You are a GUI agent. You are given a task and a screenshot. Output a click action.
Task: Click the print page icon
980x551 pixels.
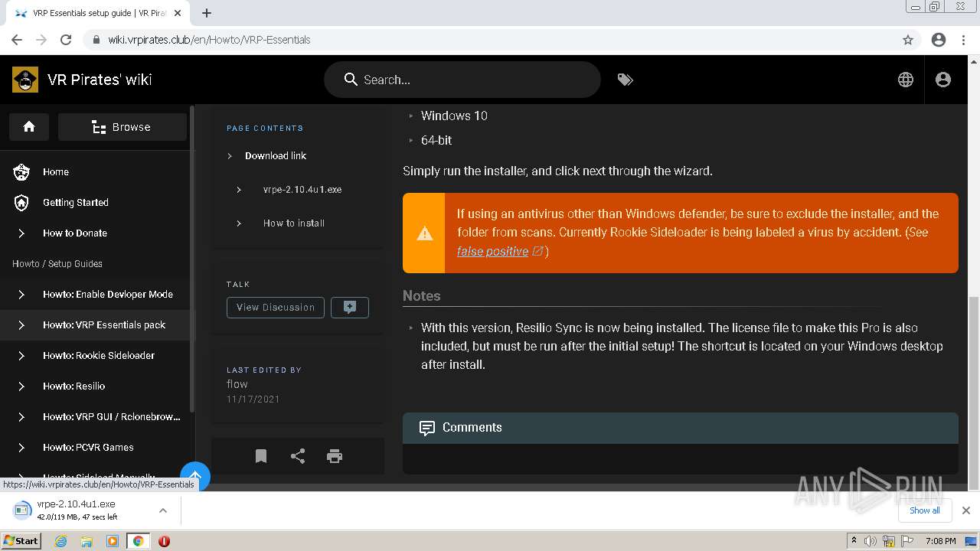[335, 456]
